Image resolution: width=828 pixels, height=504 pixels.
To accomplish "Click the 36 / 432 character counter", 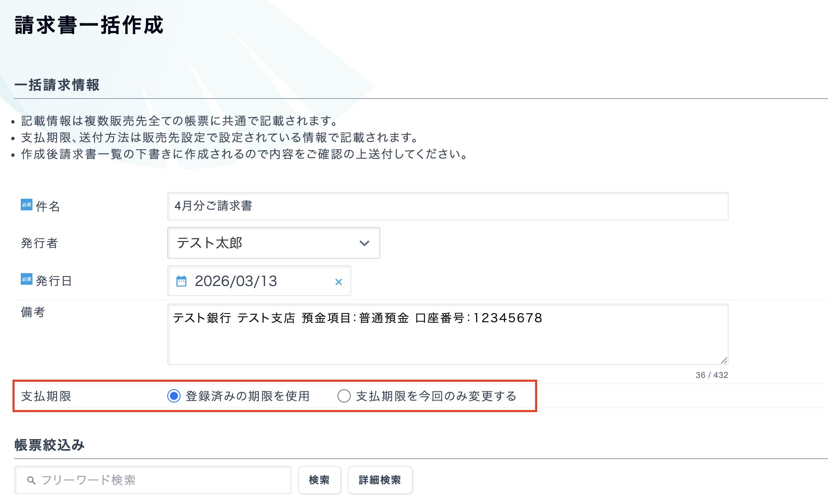I will tap(711, 375).
